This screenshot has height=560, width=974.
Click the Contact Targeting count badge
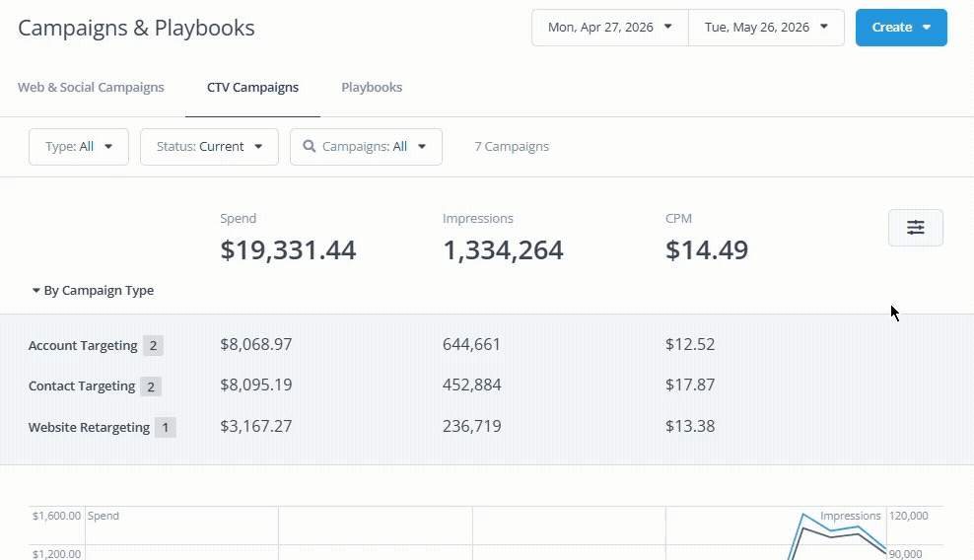150,386
